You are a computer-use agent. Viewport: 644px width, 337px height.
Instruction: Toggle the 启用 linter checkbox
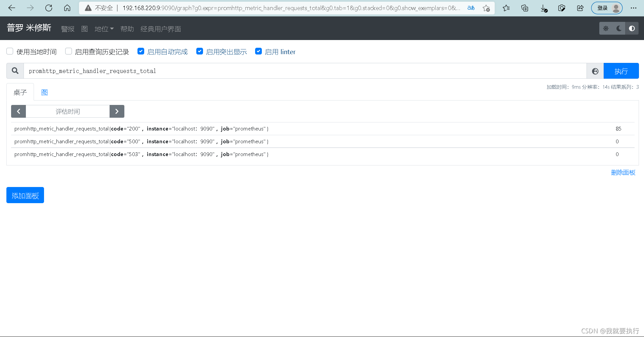pyautogui.click(x=258, y=51)
